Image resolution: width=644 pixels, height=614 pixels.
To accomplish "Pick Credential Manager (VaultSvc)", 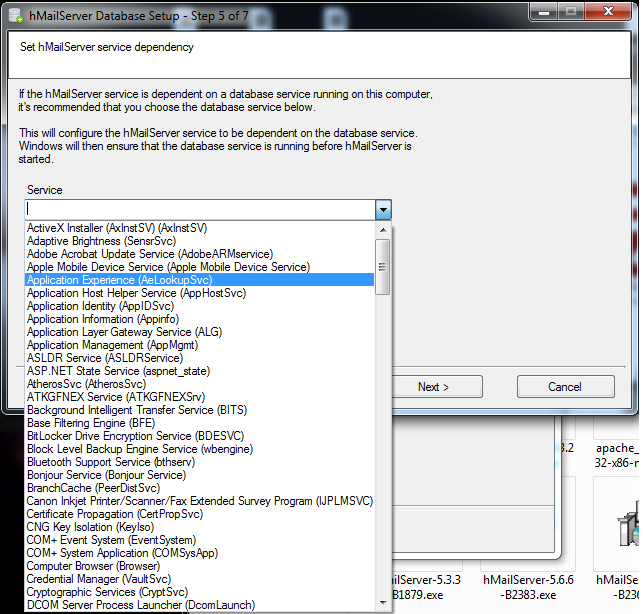I will click(200, 579).
